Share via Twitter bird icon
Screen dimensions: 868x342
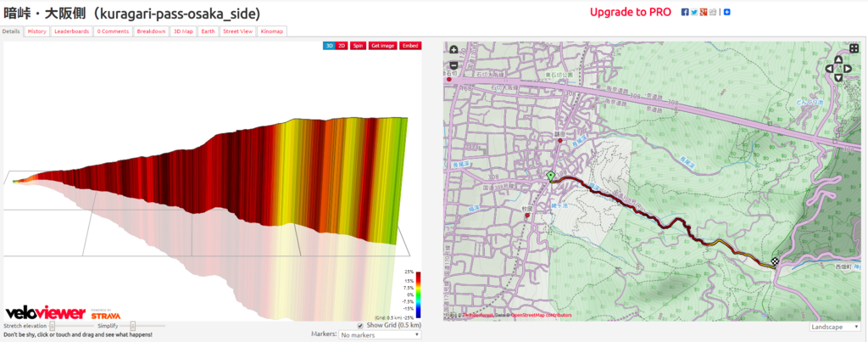[x=693, y=12]
